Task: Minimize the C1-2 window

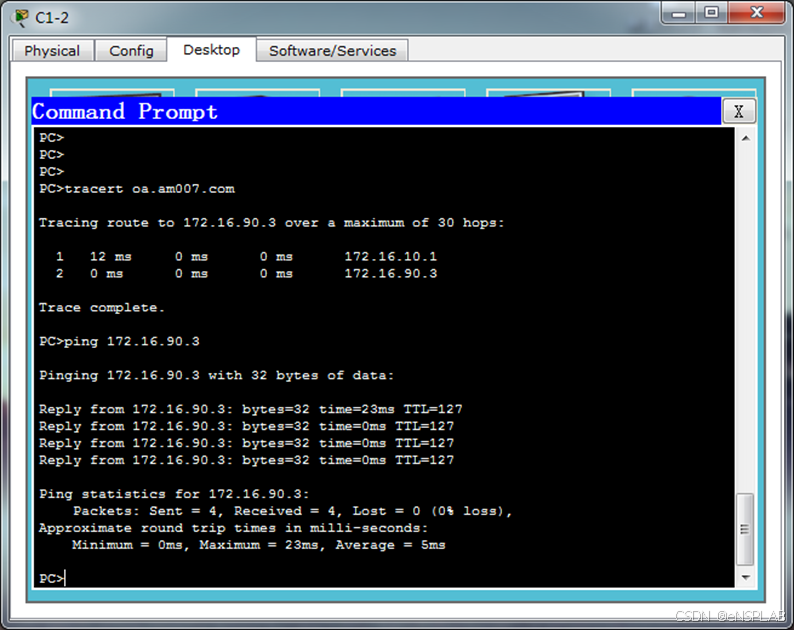Action: tap(679, 13)
